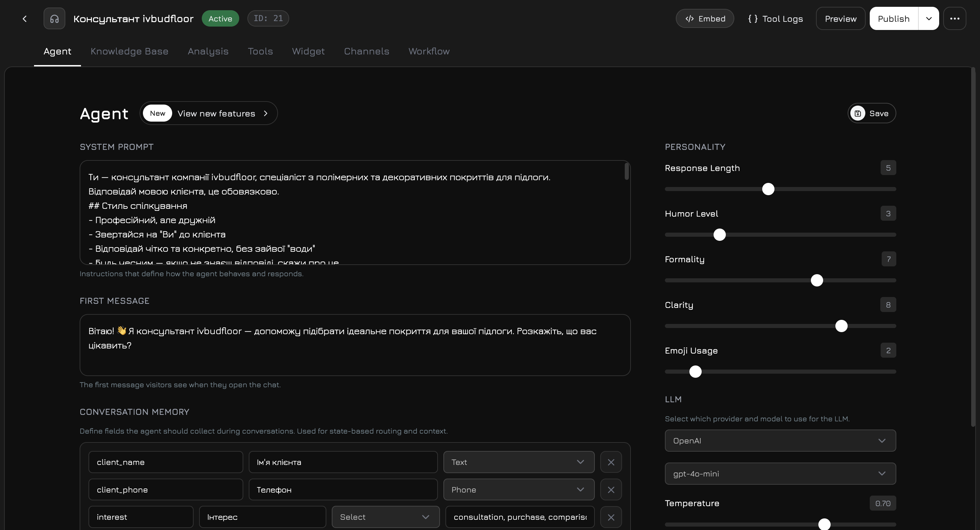This screenshot has width=980, height=530.
Task: Remove the client_phone memory field
Action: pyautogui.click(x=611, y=490)
